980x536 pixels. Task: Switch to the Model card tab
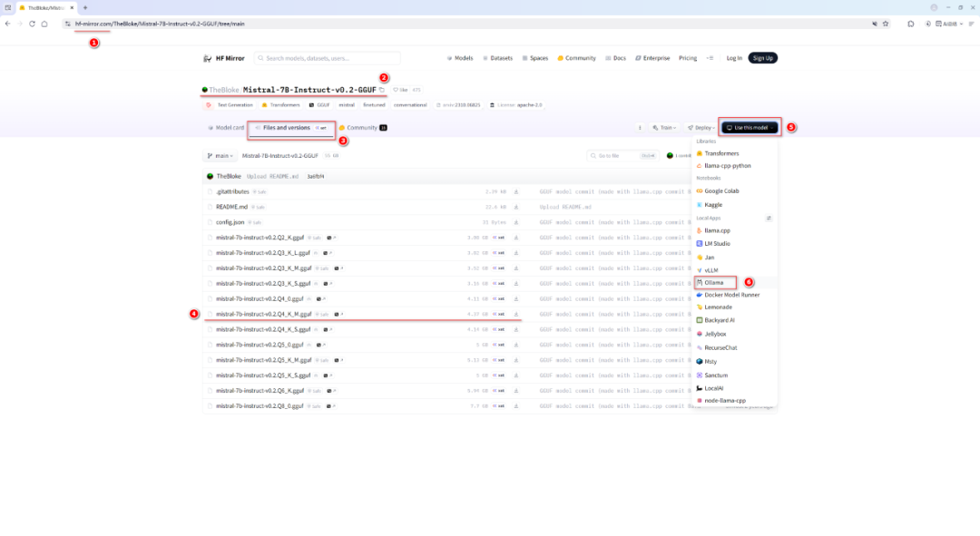click(226, 128)
